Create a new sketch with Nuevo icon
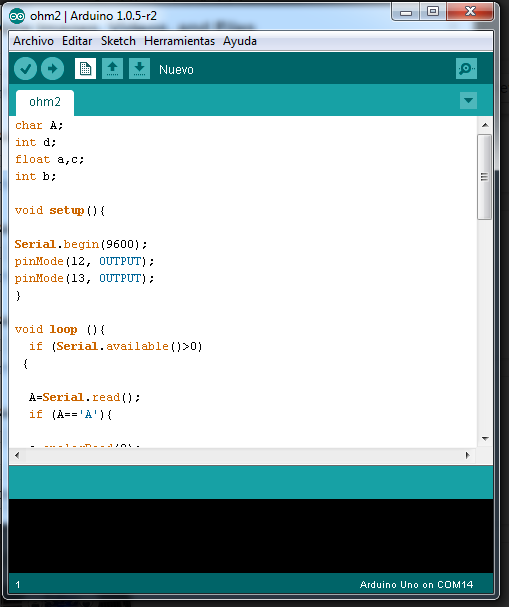 tap(85, 69)
